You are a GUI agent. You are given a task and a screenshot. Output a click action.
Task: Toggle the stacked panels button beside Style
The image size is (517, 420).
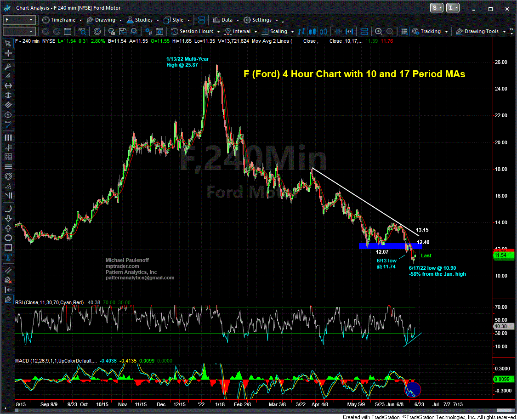(201, 20)
